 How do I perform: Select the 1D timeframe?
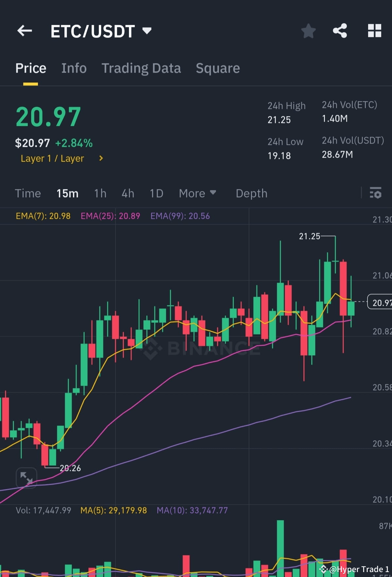156,193
